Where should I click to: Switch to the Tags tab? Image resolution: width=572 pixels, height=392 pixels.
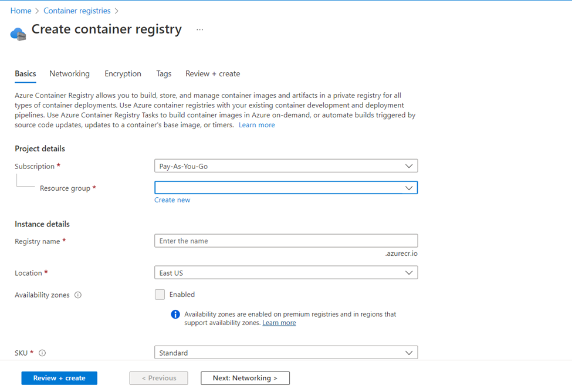click(x=164, y=73)
